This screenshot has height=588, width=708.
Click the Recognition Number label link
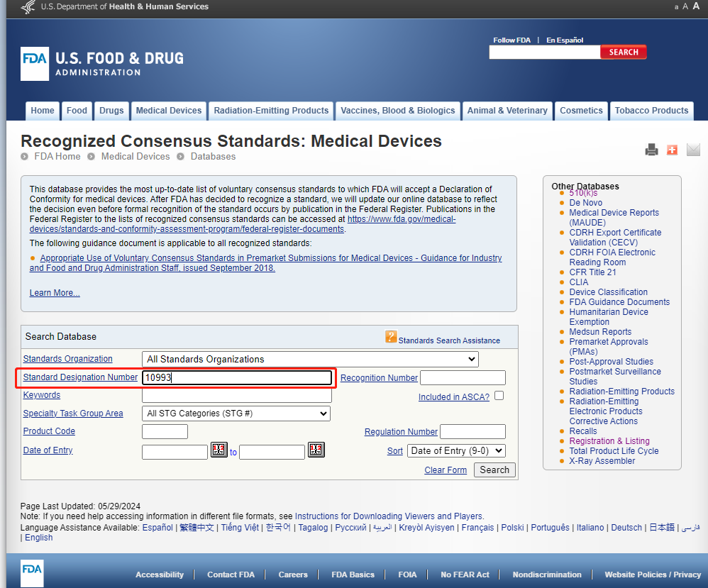coord(379,378)
